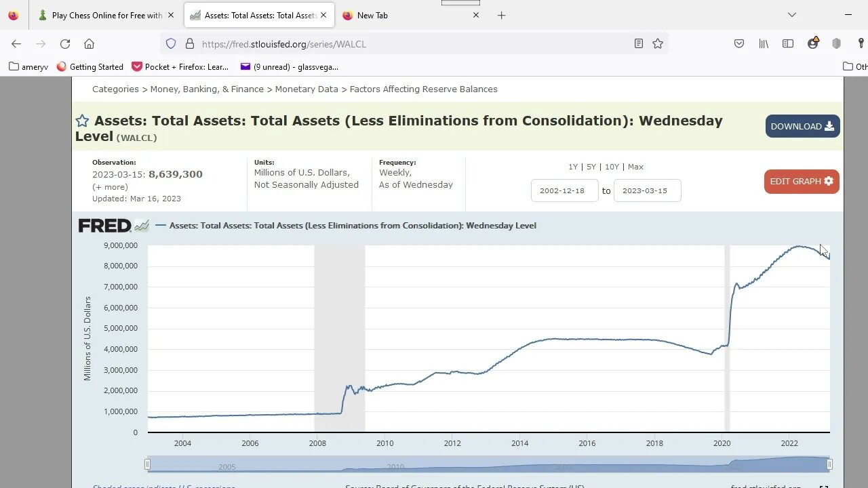Open the Library bookmarks icon
Screen dimensions: 868x488
[x=764, y=43]
